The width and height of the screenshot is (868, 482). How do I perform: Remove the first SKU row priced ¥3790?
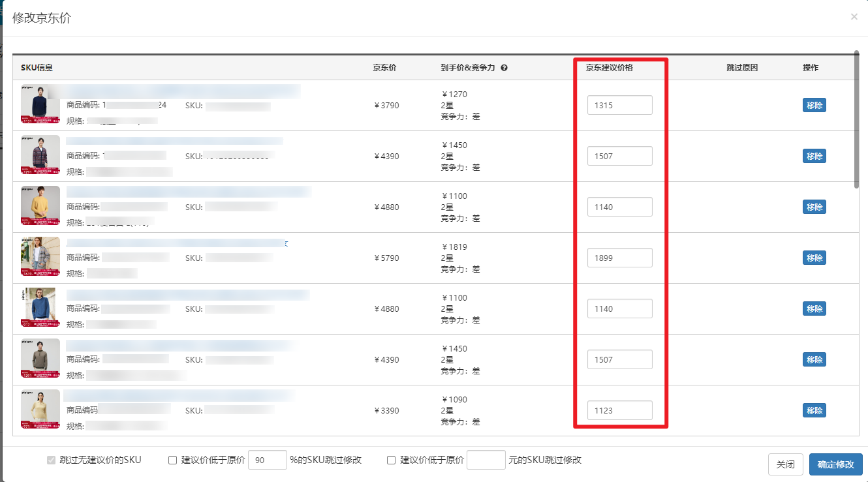[814, 105]
